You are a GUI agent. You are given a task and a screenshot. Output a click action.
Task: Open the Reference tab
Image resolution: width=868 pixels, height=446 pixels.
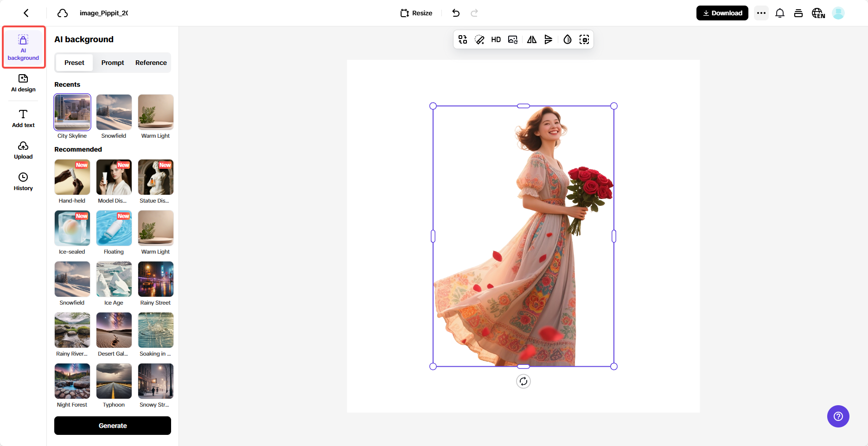151,63
